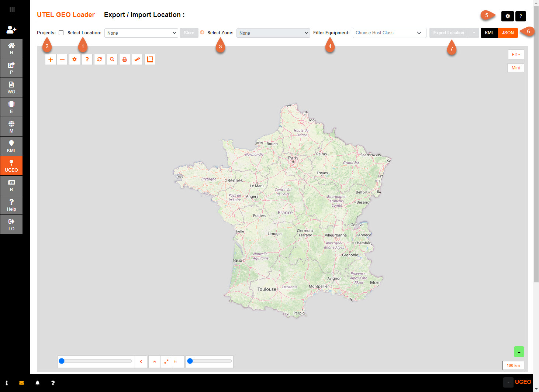Toggle the sidebar menu bars icon
The width and height of the screenshot is (539, 392).
[x=12, y=10]
